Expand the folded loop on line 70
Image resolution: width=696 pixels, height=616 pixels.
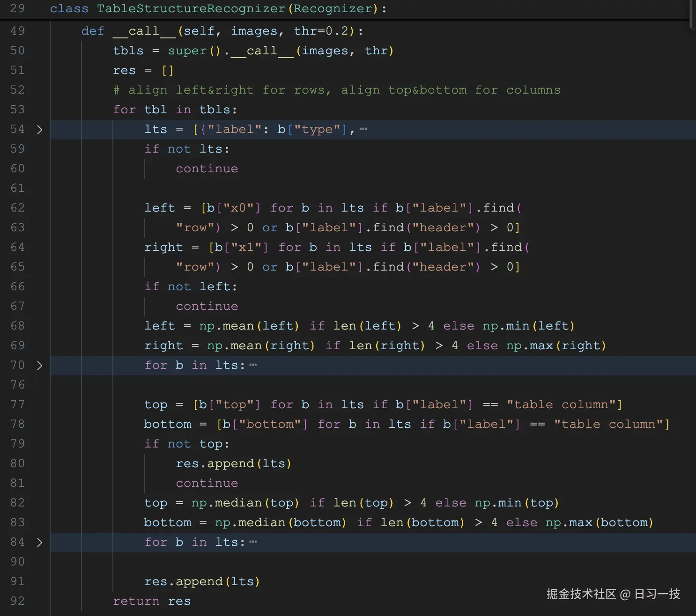(40, 366)
